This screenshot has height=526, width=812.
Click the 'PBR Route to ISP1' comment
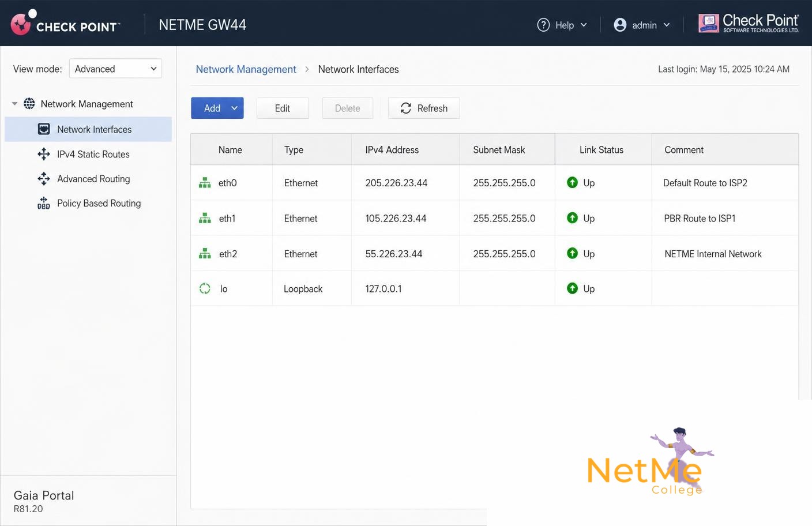700,219
